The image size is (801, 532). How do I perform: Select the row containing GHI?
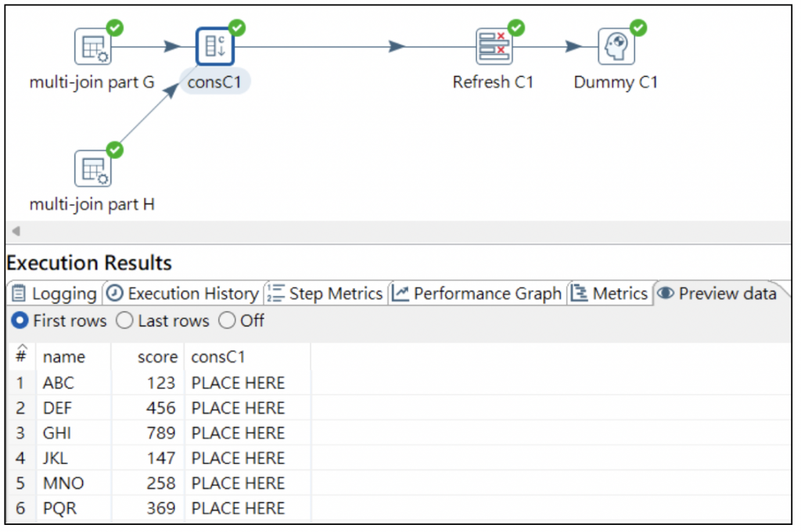tap(117, 433)
